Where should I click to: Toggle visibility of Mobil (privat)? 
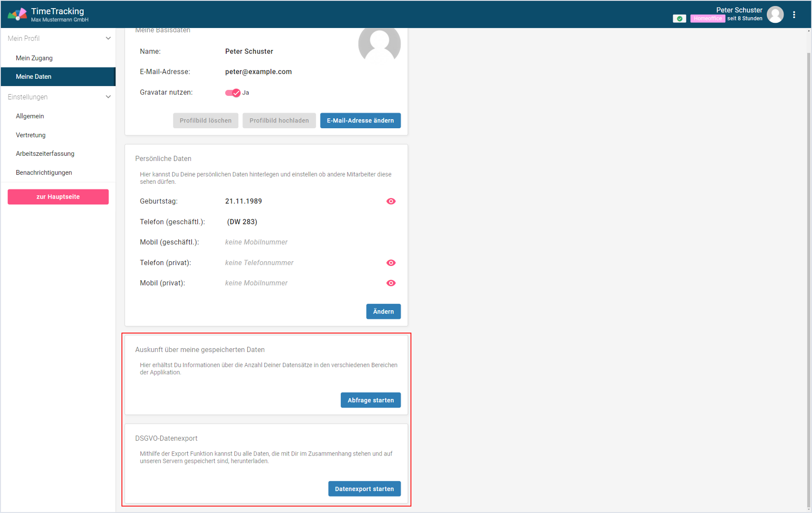391,283
